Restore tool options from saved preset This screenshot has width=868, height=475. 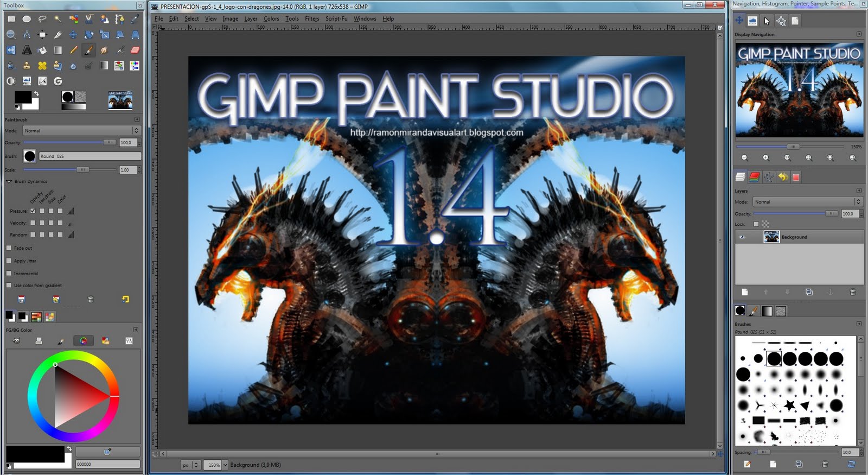pyautogui.click(x=56, y=299)
